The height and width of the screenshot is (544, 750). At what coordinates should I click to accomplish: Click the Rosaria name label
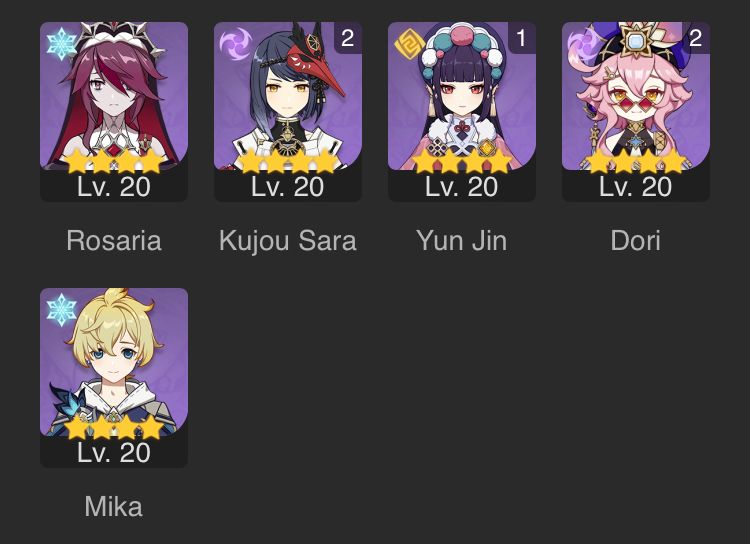point(114,240)
